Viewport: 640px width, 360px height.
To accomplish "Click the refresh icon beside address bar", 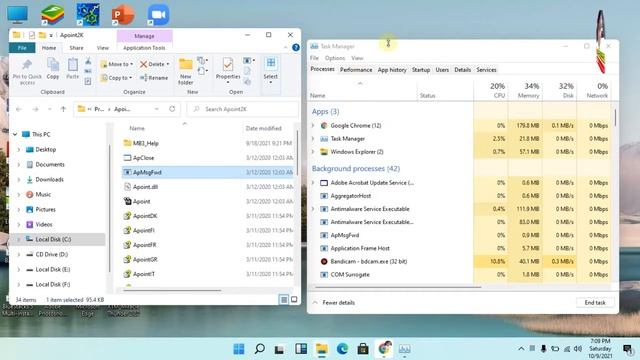I will (x=172, y=109).
